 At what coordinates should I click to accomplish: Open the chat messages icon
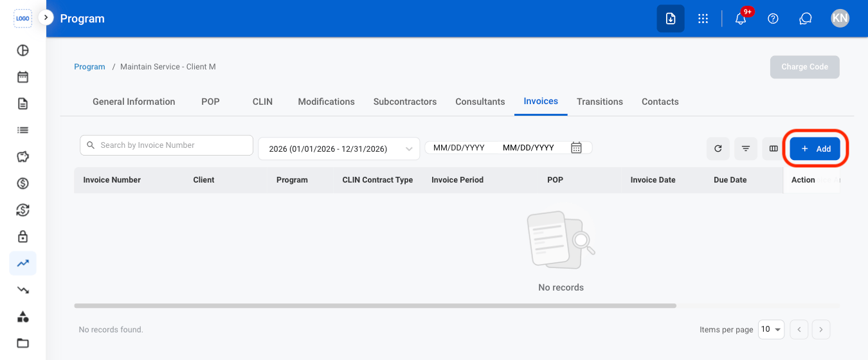click(806, 19)
